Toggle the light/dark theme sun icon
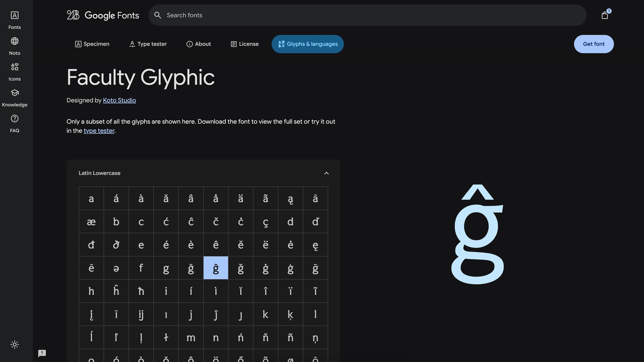 pyautogui.click(x=14, y=345)
